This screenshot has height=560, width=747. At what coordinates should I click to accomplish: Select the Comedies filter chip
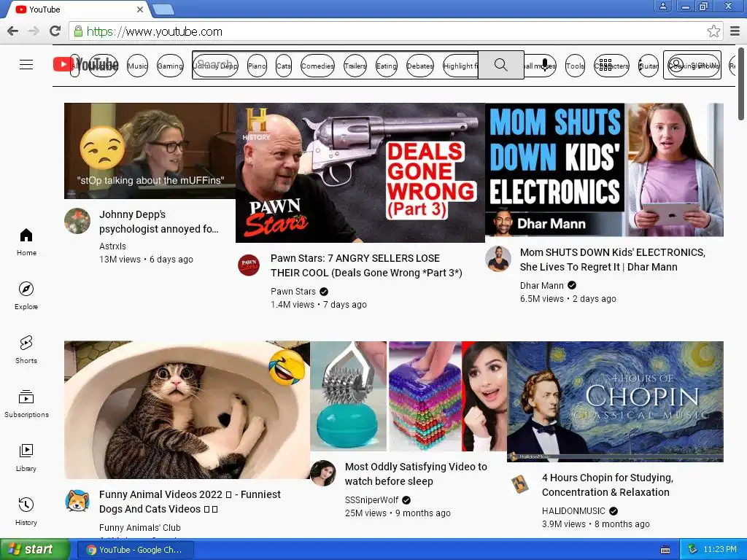click(x=317, y=66)
